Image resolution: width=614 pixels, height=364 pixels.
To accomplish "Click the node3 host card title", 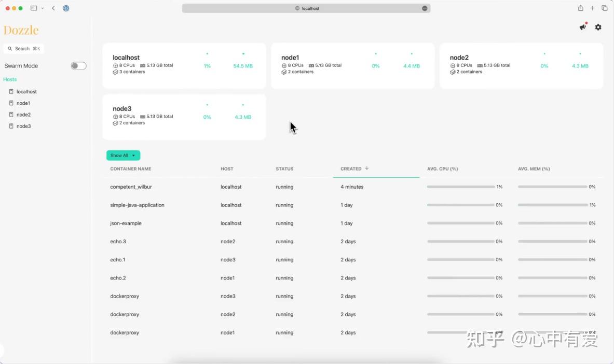I will coord(122,108).
